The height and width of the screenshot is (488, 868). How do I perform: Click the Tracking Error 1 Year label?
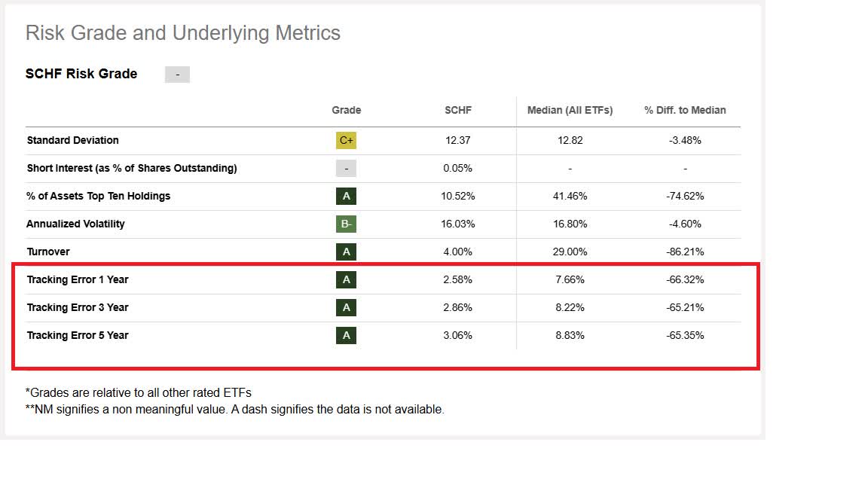78,279
